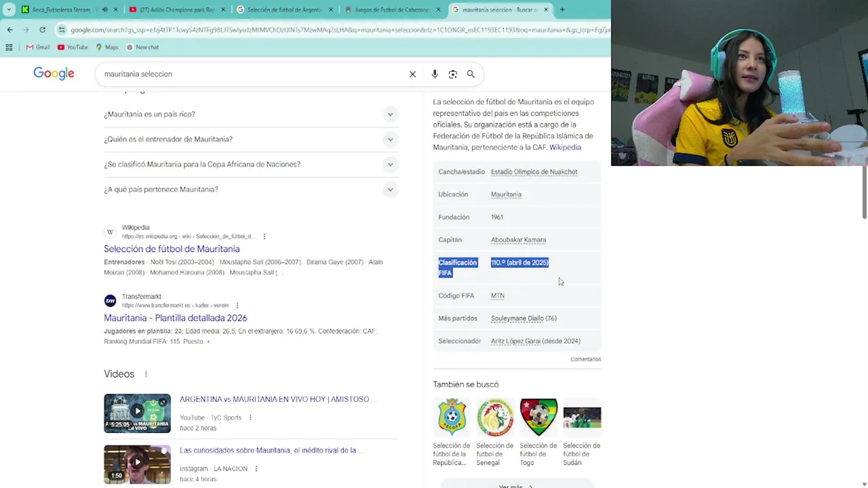This screenshot has width=868, height=488.
Task: Click Mauritania under Ubicación
Action: click(506, 195)
